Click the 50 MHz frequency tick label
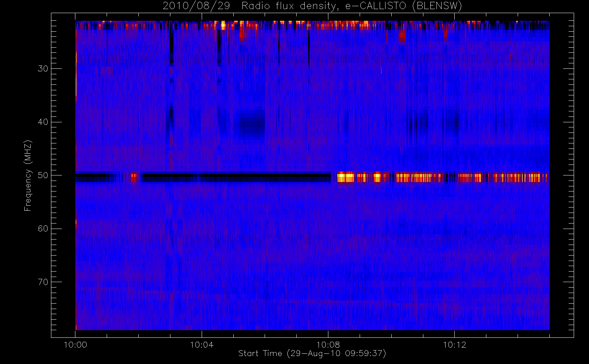The image size is (589, 364). [x=43, y=175]
